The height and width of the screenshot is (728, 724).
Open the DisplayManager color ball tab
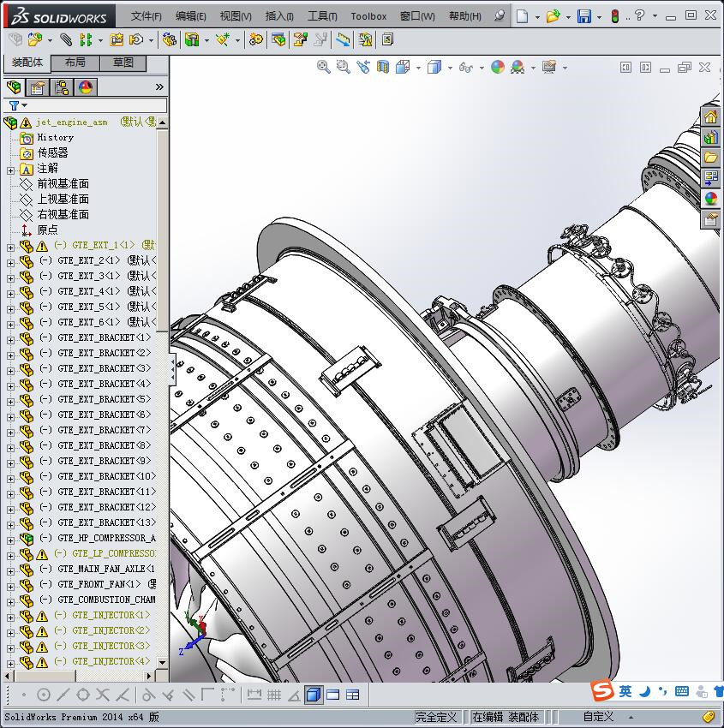pyautogui.click(x=86, y=87)
